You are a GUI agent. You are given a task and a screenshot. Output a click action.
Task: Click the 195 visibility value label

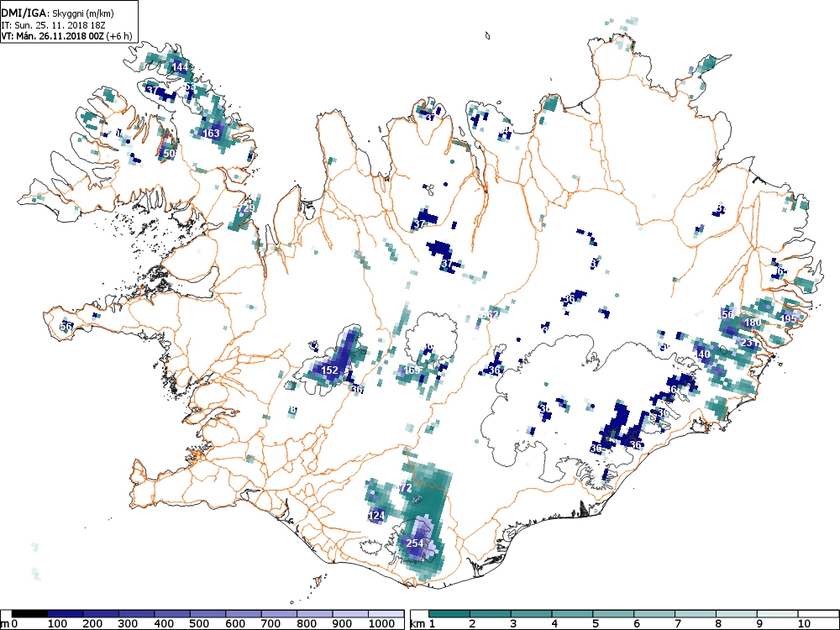pos(788,318)
